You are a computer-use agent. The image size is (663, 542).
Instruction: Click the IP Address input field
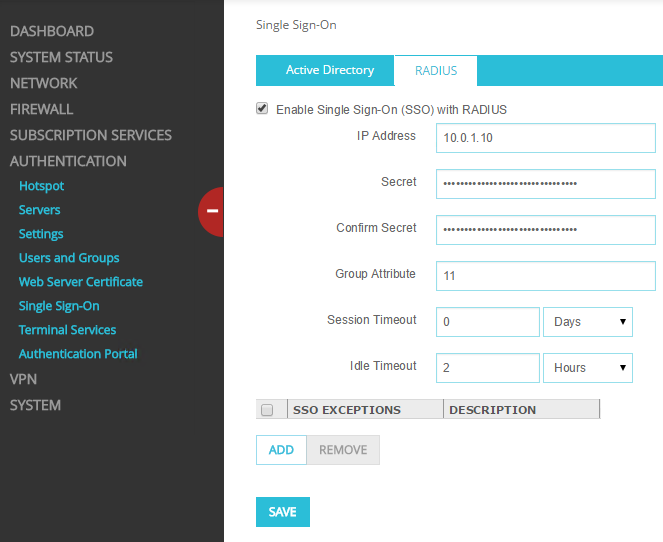[545, 138]
